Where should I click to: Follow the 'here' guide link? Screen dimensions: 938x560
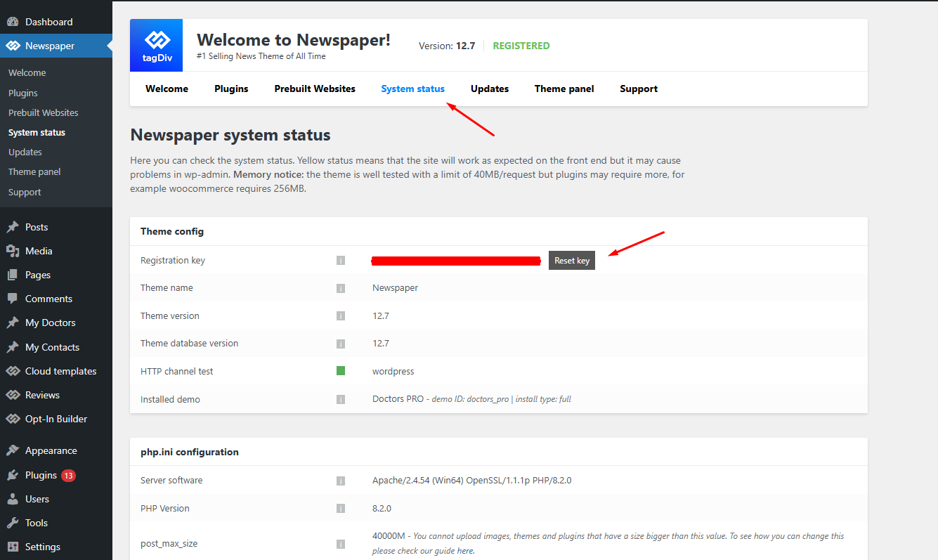(465, 551)
